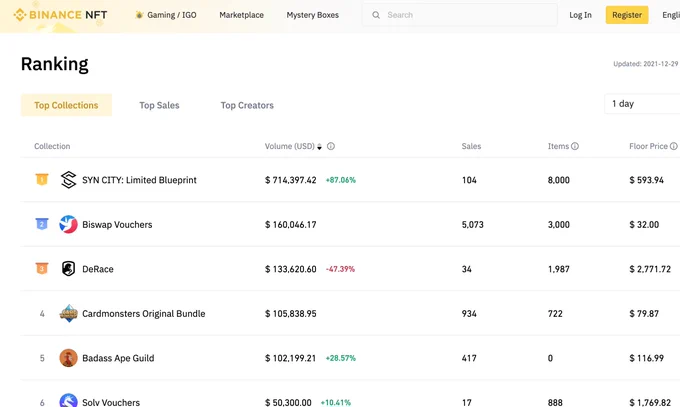Click the $ 102,199.21 volume value
This screenshot has height=407, width=680.
291,358
